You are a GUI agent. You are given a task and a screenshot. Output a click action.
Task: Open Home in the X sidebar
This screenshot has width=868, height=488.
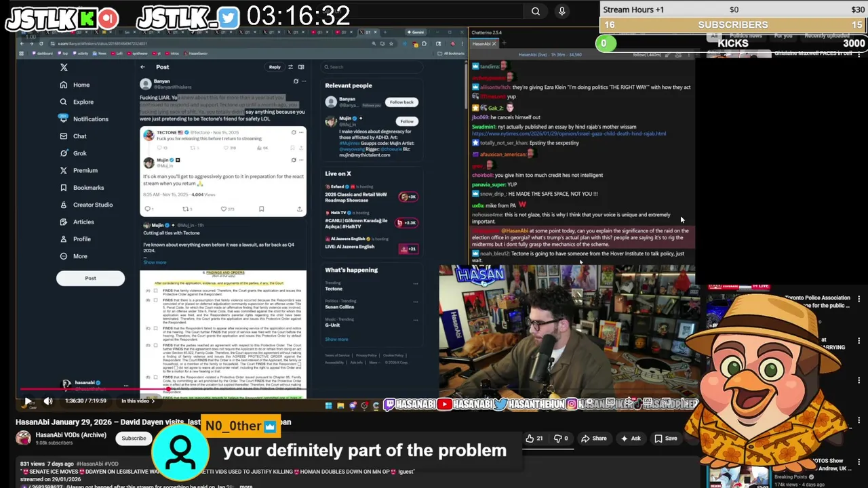pos(75,85)
